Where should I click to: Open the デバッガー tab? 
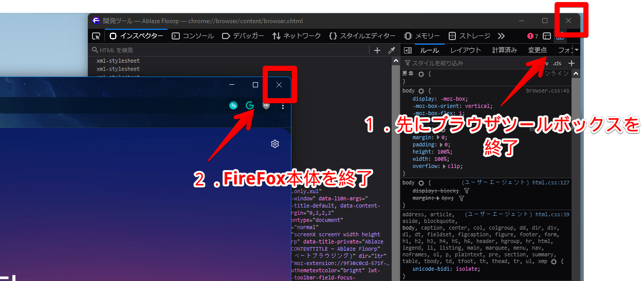(243, 36)
